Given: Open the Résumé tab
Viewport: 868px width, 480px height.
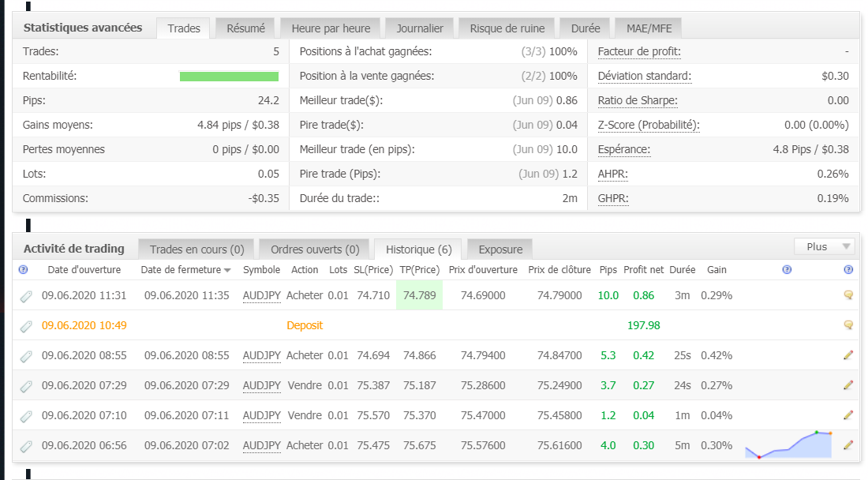Looking at the screenshot, I should (245, 28).
